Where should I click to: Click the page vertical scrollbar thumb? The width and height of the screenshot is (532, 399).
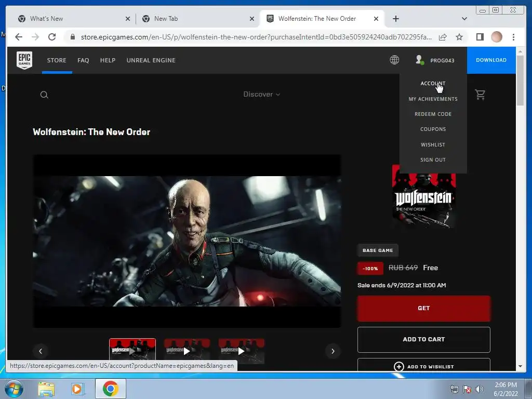[x=520, y=81]
